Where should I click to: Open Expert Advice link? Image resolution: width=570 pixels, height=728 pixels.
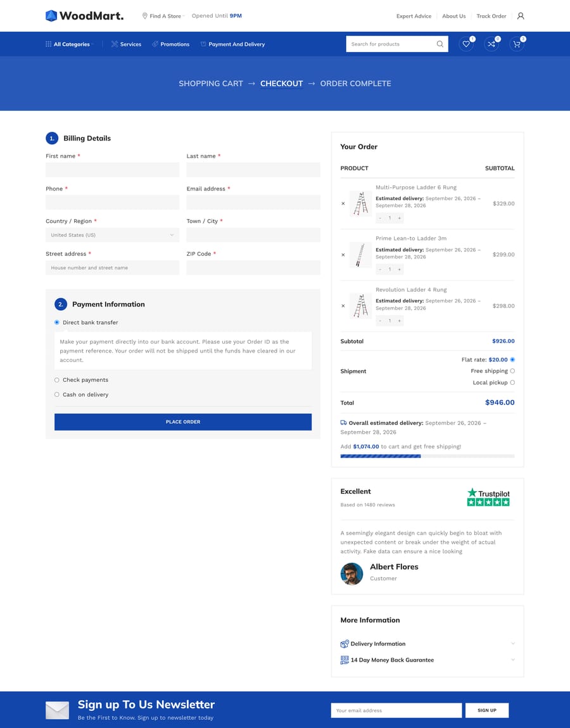[414, 16]
